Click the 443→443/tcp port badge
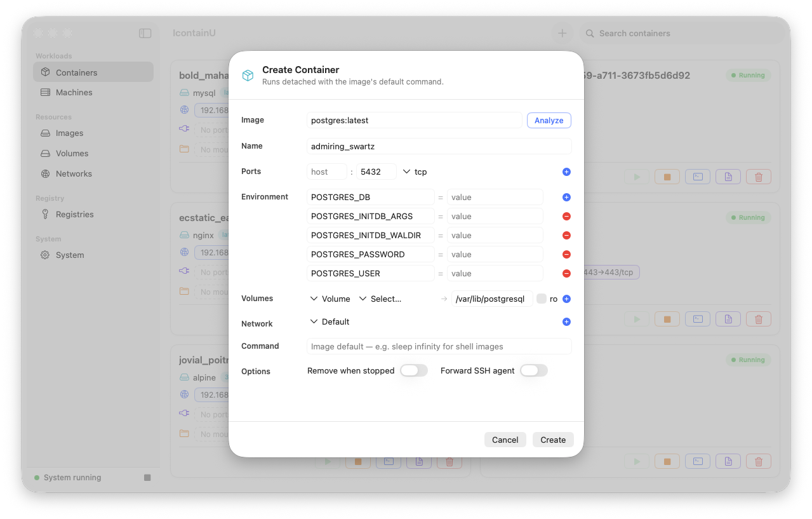 [611, 273]
